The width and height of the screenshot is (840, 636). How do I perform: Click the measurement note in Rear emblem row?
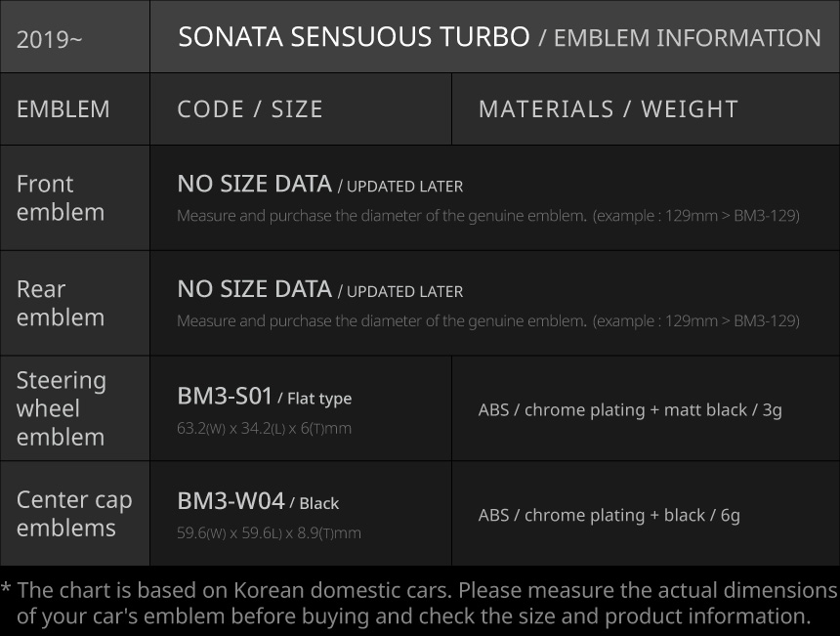(x=487, y=321)
